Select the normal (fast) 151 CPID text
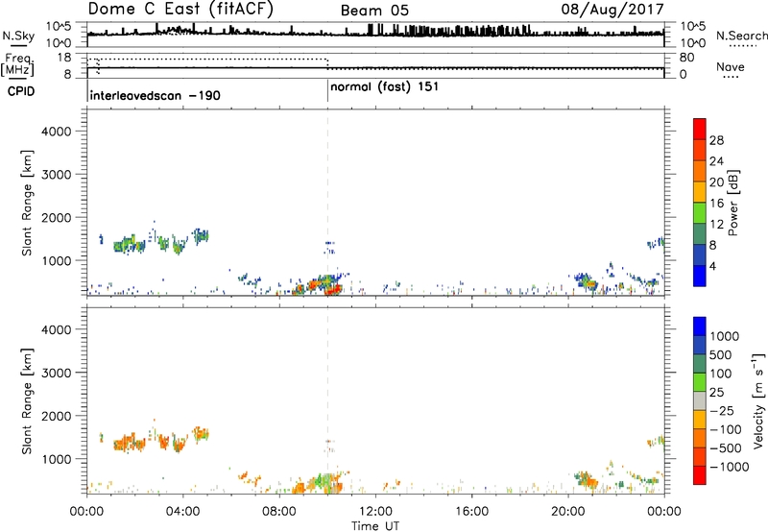 (x=385, y=87)
